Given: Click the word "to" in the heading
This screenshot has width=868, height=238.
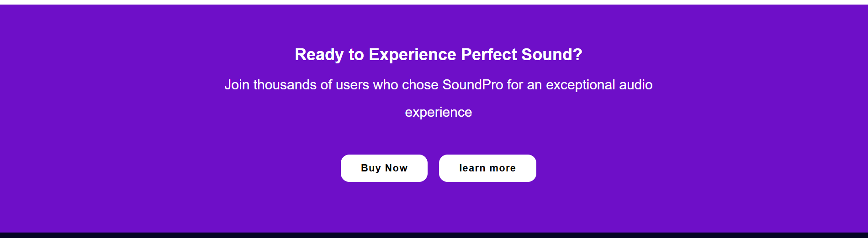Looking at the screenshot, I should (356, 55).
